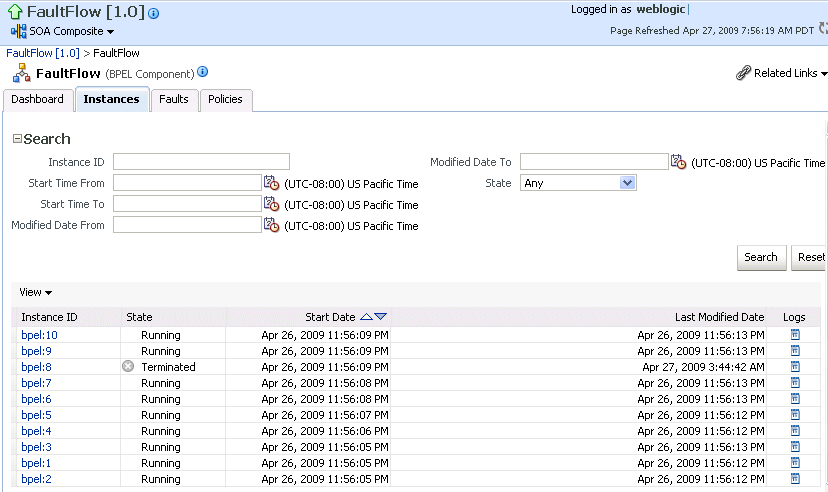The height and width of the screenshot is (492, 828).
Task: Open instance bpel:6
Action: [x=36, y=399]
